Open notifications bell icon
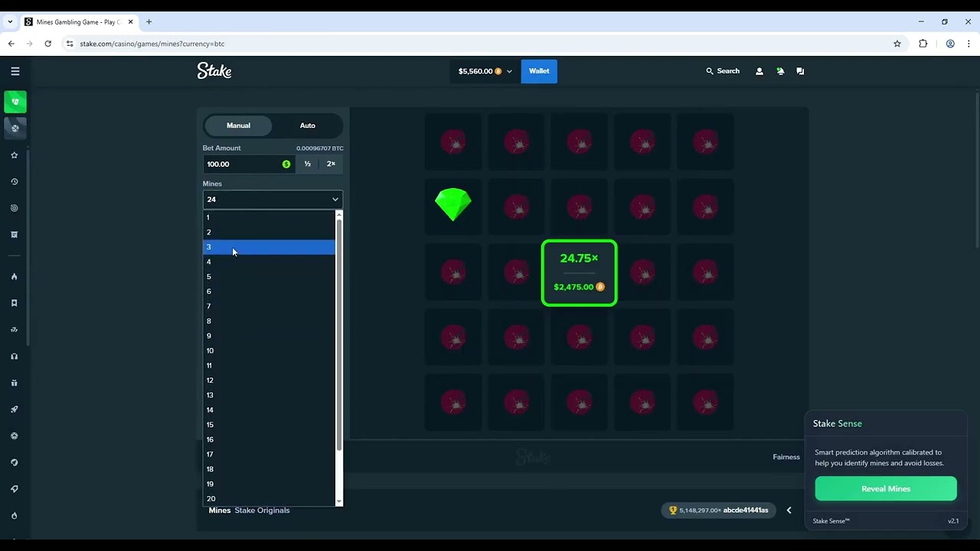The image size is (980, 551). (780, 71)
